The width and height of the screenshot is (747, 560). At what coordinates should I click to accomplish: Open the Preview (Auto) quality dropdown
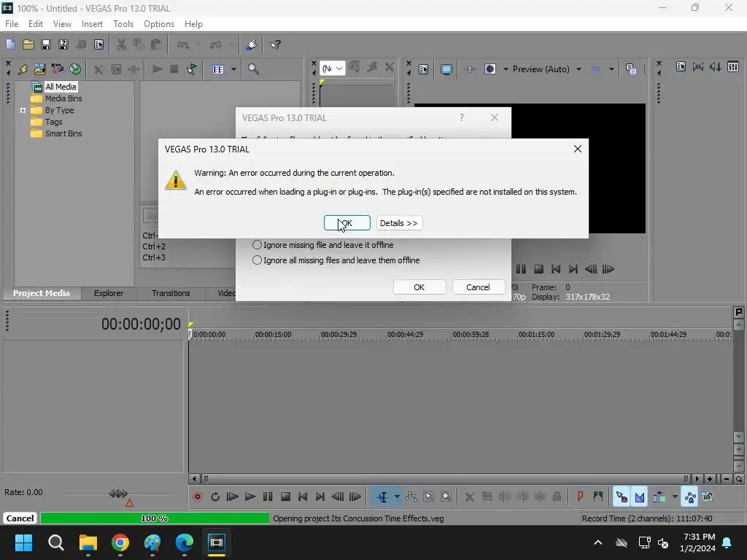pos(578,69)
